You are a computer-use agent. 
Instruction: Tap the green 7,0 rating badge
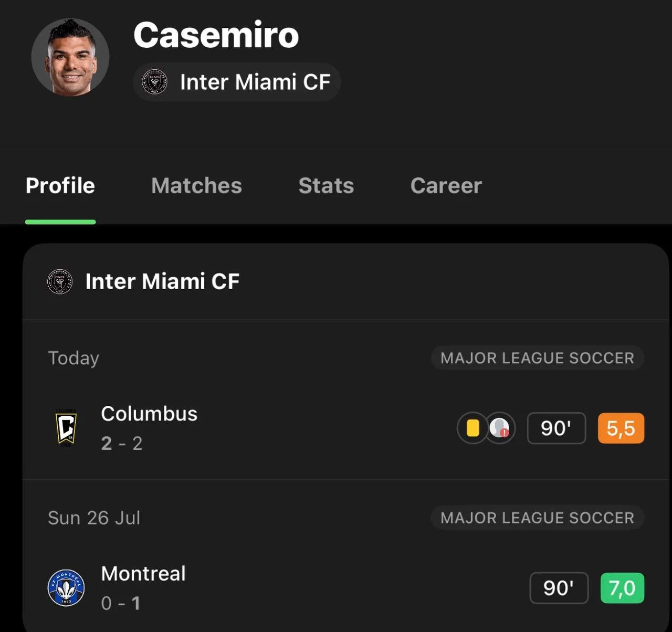coord(622,588)
